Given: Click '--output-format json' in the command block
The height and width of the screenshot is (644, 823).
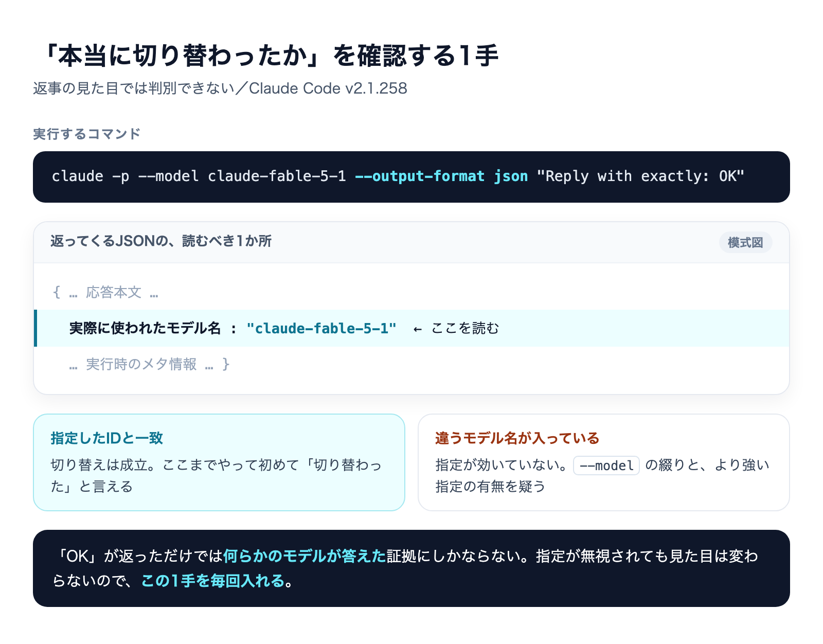Looking at the screenshot, I should point(441,176).
